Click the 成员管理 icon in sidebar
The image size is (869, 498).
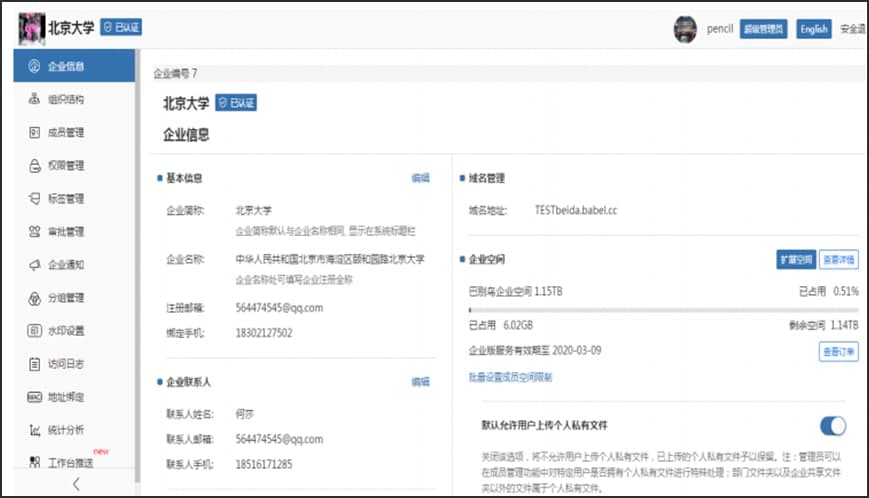point(35,133)
